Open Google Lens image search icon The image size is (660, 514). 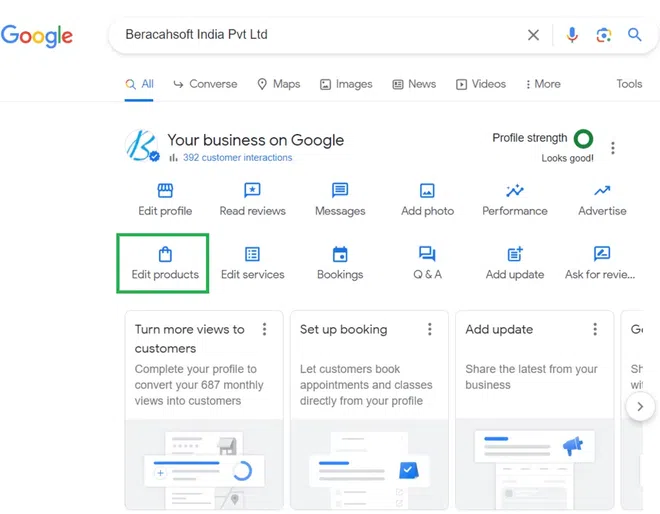604,35
